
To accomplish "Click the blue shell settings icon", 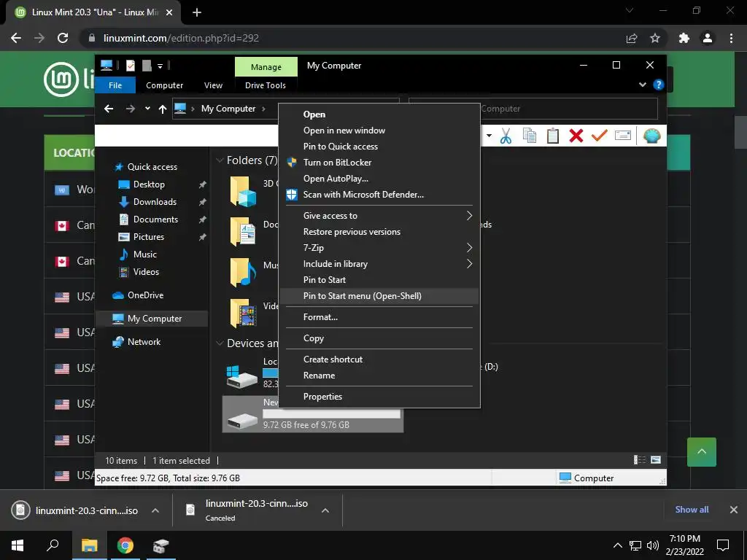I will click(651, 136).
